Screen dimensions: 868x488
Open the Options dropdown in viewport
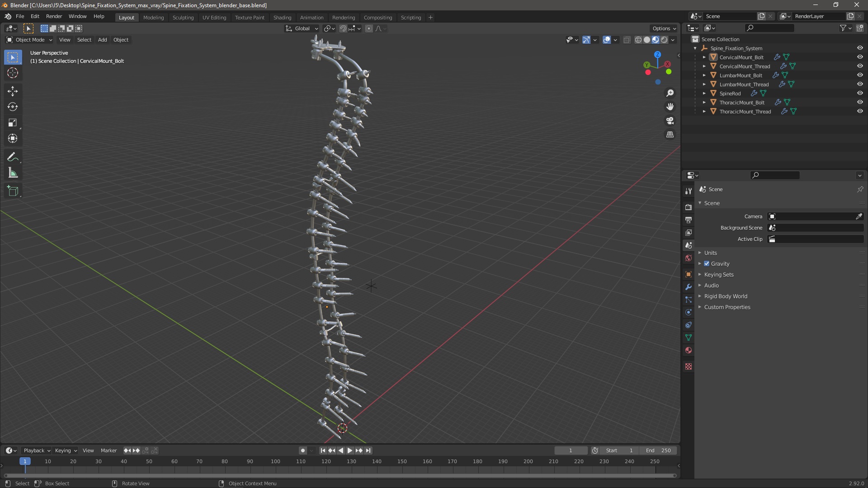click(x=664, y=28)
